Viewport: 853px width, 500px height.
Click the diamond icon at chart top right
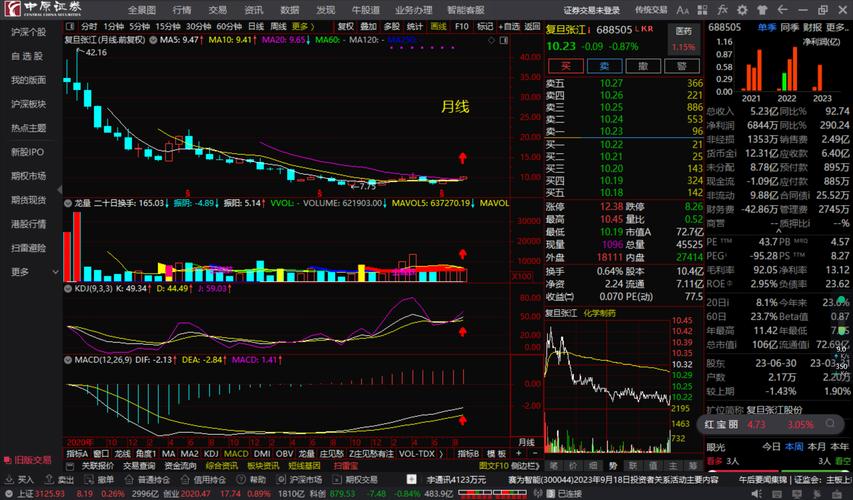(492, 40)
